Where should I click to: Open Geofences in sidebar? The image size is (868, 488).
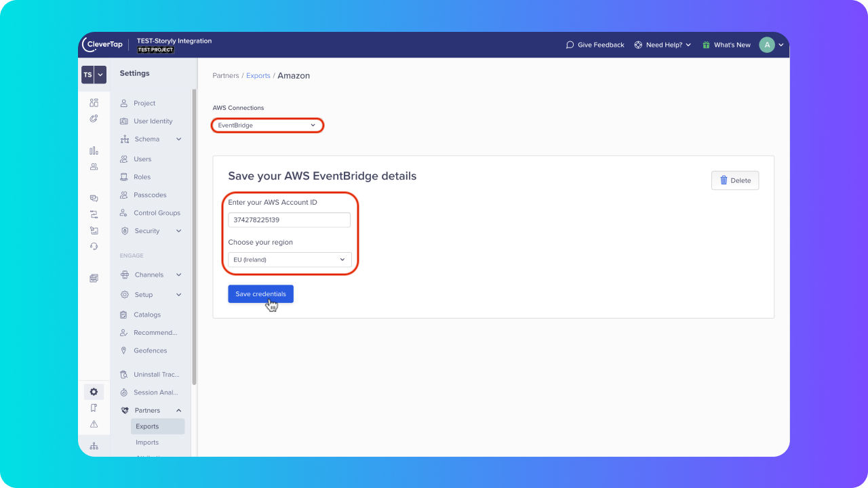point(150,350)
